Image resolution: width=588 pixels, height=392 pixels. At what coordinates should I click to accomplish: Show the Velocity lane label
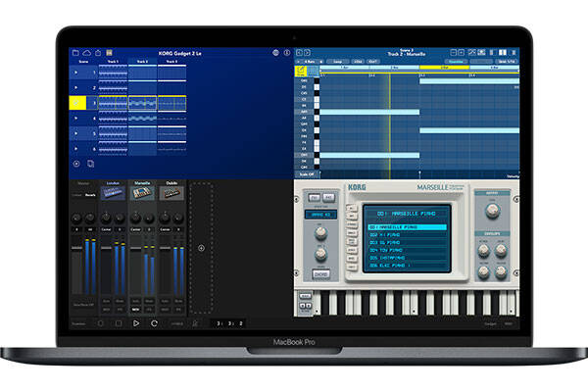(513, 176)
